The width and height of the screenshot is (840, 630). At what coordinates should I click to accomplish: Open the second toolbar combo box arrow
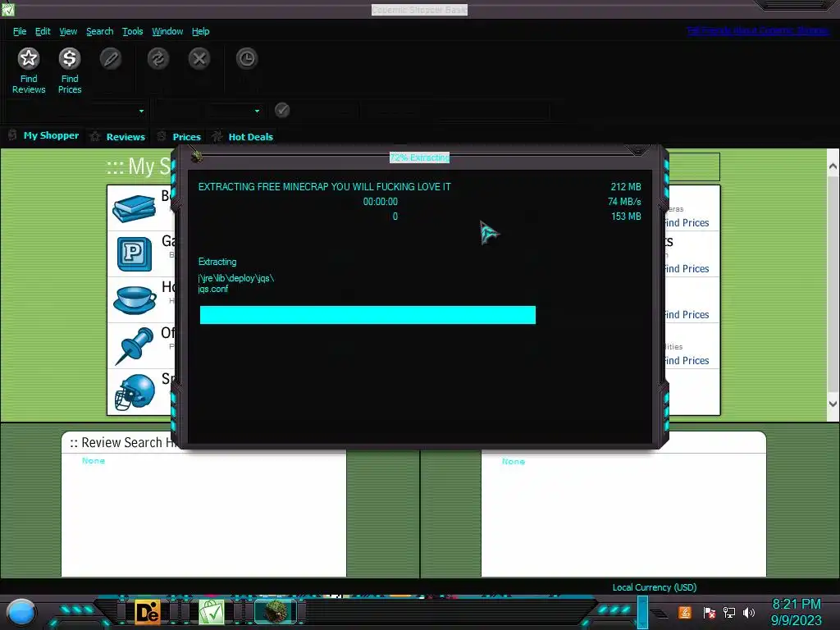257,111
